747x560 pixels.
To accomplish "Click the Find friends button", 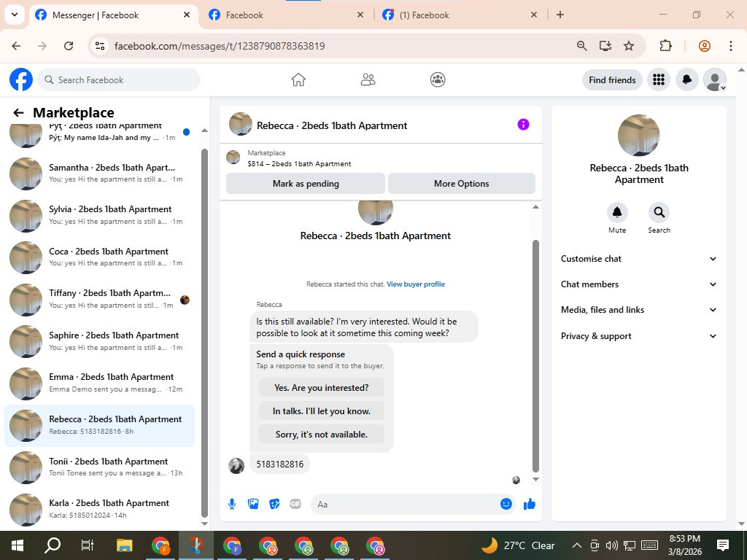I will point(612,79).
